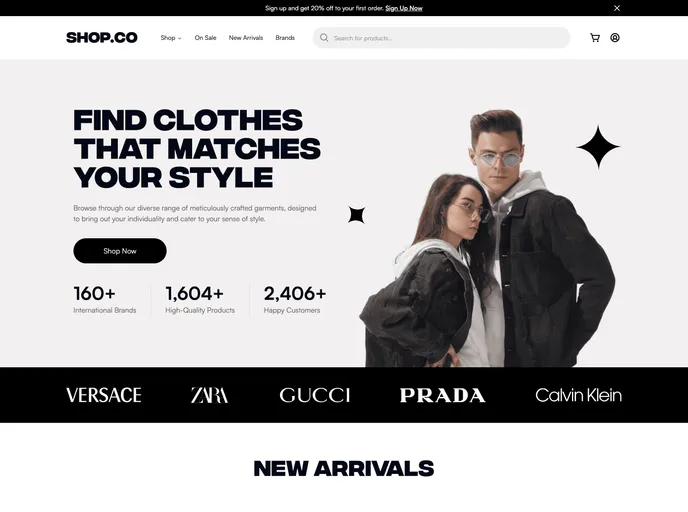This screenshot has width=688, height=512.
Task: Click the small black star decoration
Action: pyautogui.click(x=356, y=215)
